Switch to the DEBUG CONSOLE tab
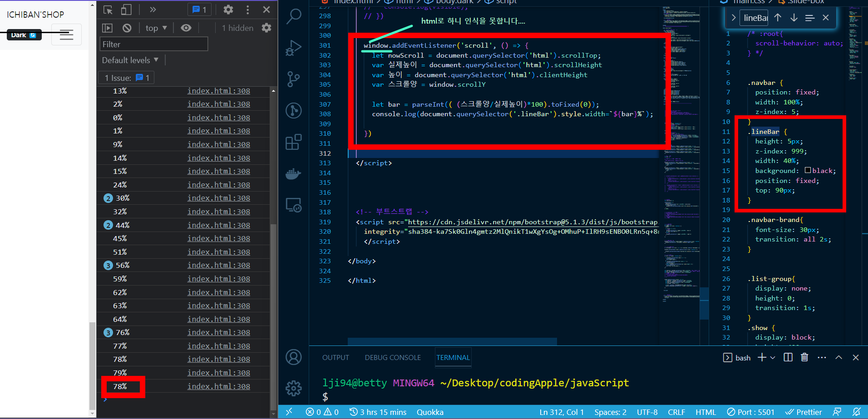Image resolution: width=868 pixels, height=419 pixels. click(393, 358)
